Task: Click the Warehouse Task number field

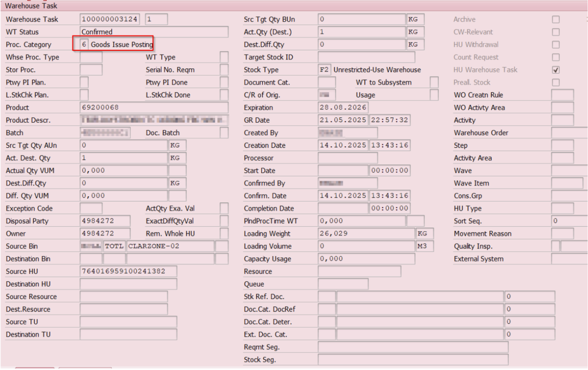Action: [x=111, y=19]
